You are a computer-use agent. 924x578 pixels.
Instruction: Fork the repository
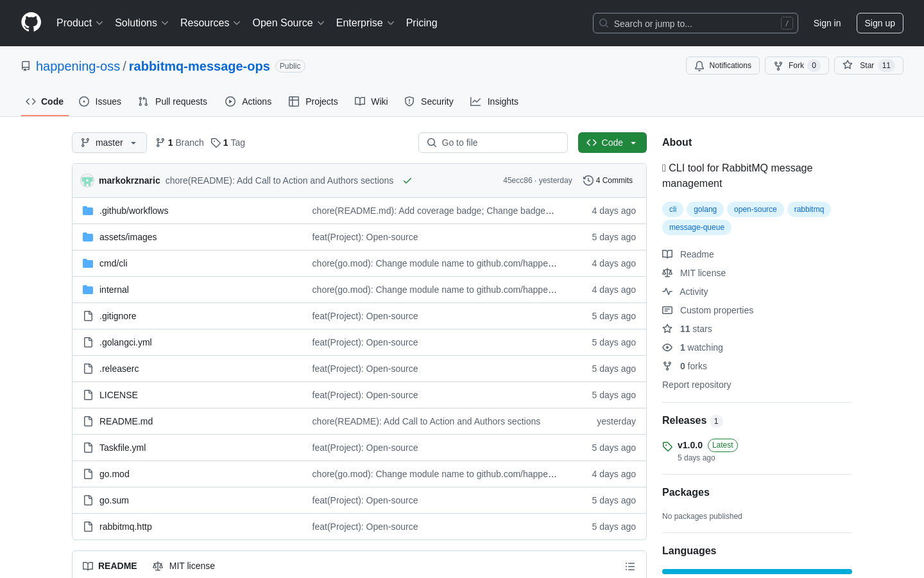[x=796, y=66]
